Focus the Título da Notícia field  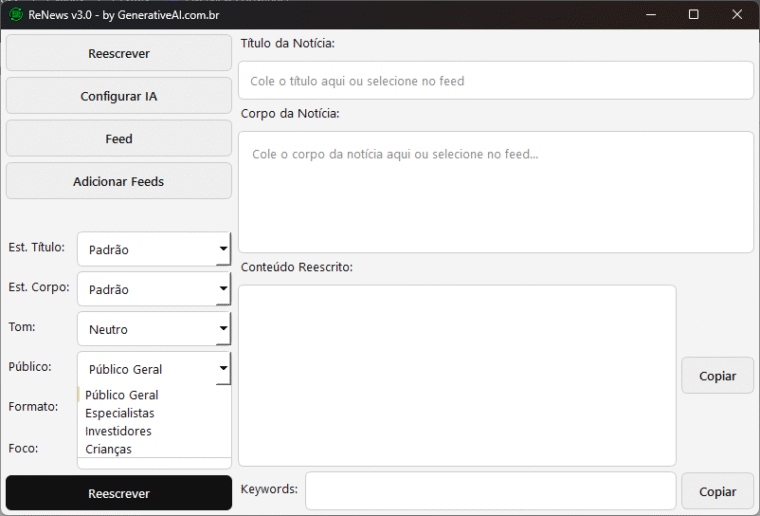point(495,80)
